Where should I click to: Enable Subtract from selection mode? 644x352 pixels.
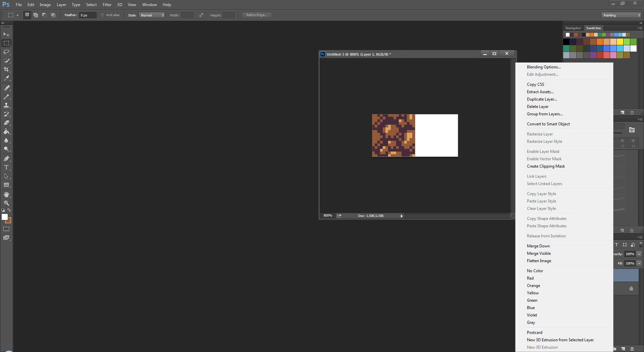(44, 15)
